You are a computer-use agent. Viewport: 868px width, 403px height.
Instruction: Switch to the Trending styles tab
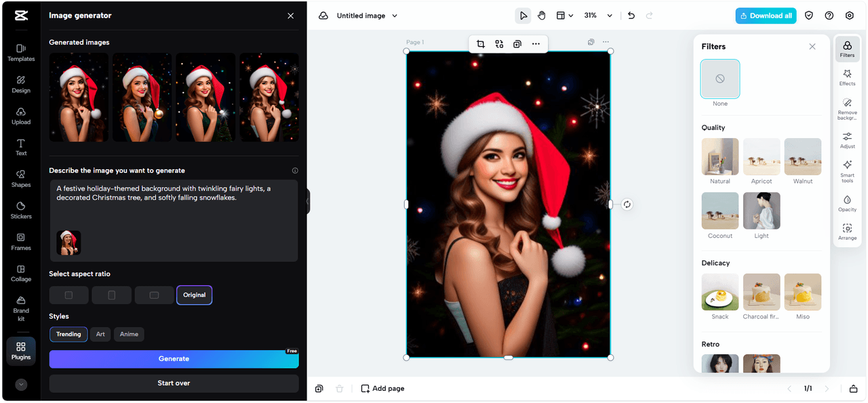68,334
